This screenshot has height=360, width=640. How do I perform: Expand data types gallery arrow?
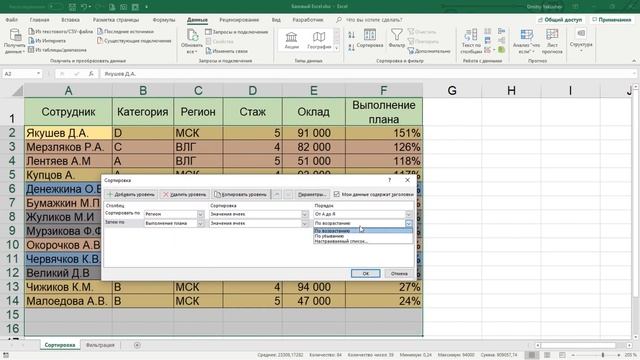337,48
